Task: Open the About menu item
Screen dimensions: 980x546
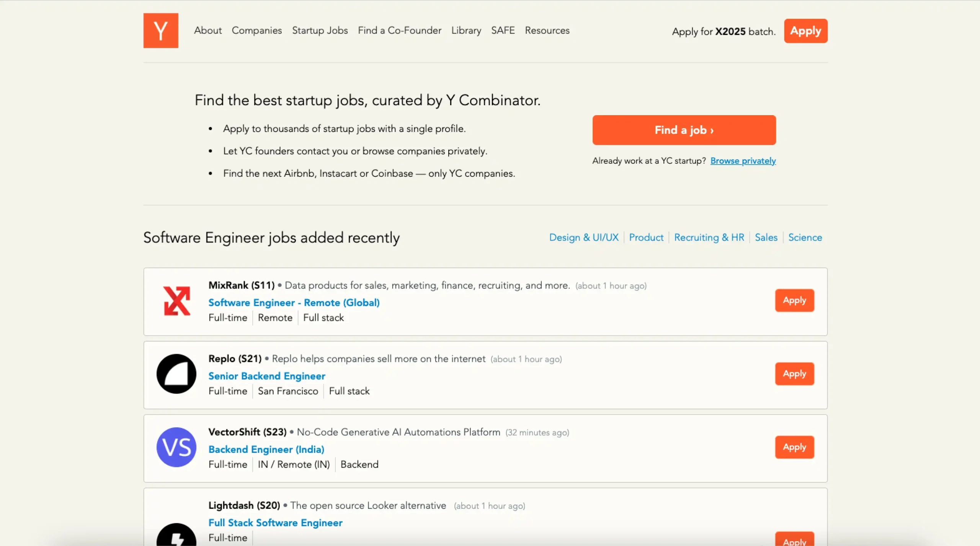Action: pos(208,30)
